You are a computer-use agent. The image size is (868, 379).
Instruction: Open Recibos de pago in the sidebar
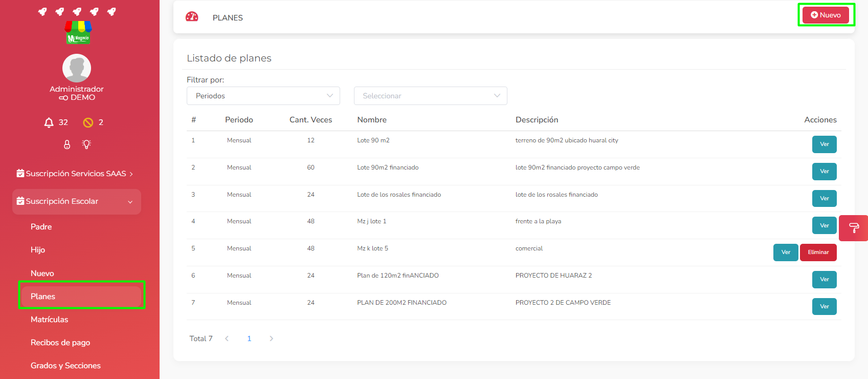tap(60, 343)
